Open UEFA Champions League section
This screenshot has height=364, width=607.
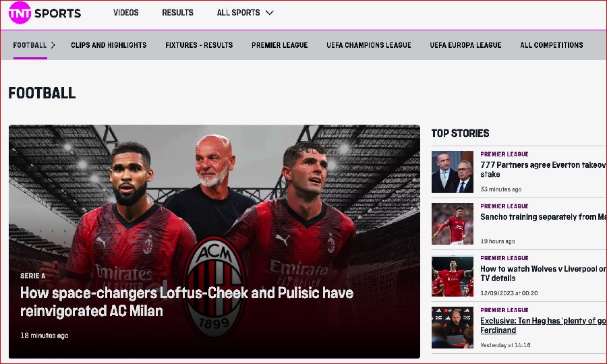[368, 45]
